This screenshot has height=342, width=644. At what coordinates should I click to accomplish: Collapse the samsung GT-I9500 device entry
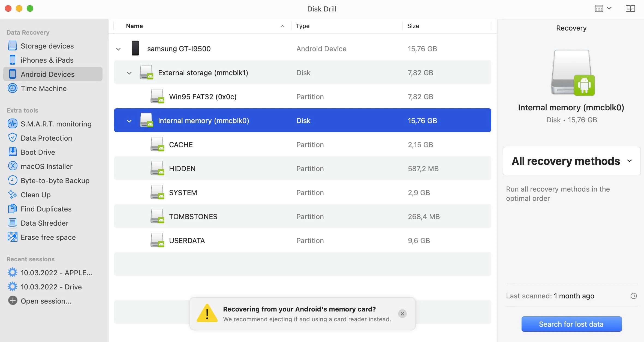(x=118, y=49)
